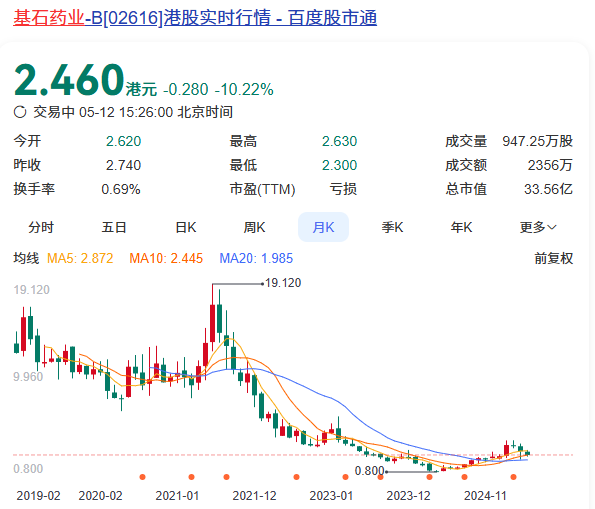
Task: Click the 2019-02 date axis label
Action: coord(38,496)
